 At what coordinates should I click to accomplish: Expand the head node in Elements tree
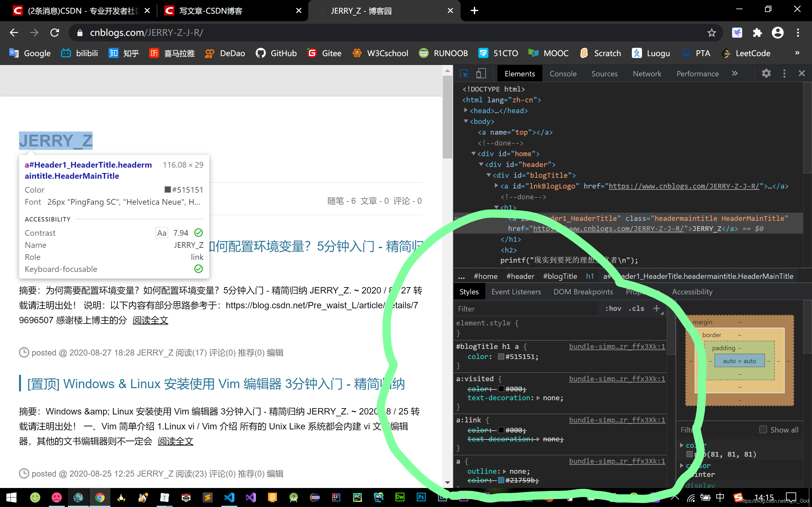click(x=466, y=110)
